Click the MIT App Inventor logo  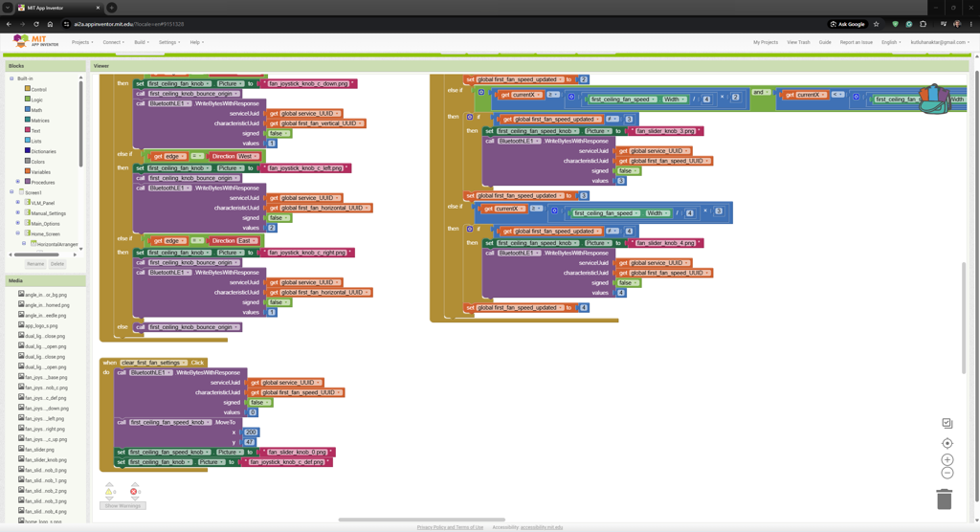coord(35,41)
